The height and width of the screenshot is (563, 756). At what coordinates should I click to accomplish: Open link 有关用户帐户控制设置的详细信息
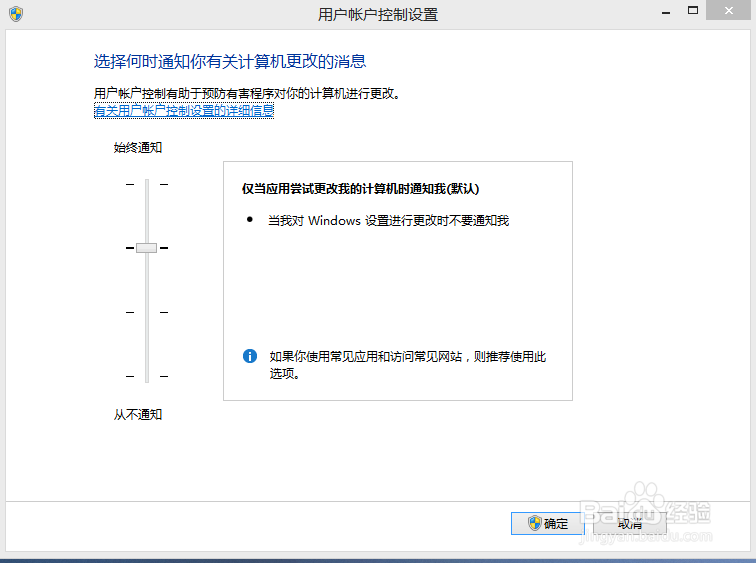click(184, 111)
